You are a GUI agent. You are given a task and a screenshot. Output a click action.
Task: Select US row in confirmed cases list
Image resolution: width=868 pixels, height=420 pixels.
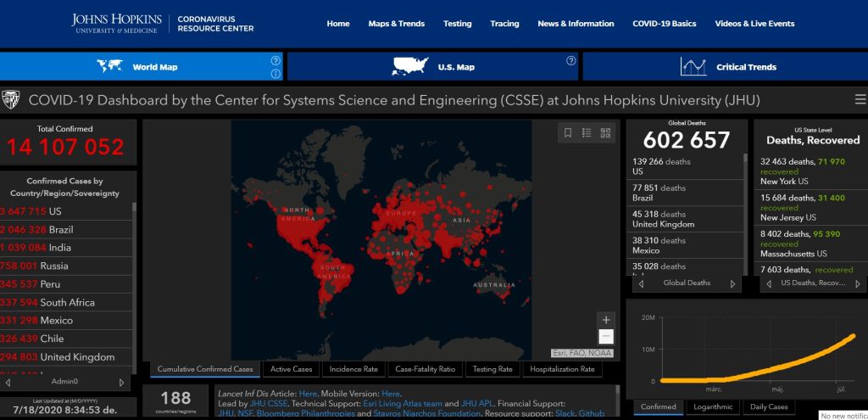[66, 211]
